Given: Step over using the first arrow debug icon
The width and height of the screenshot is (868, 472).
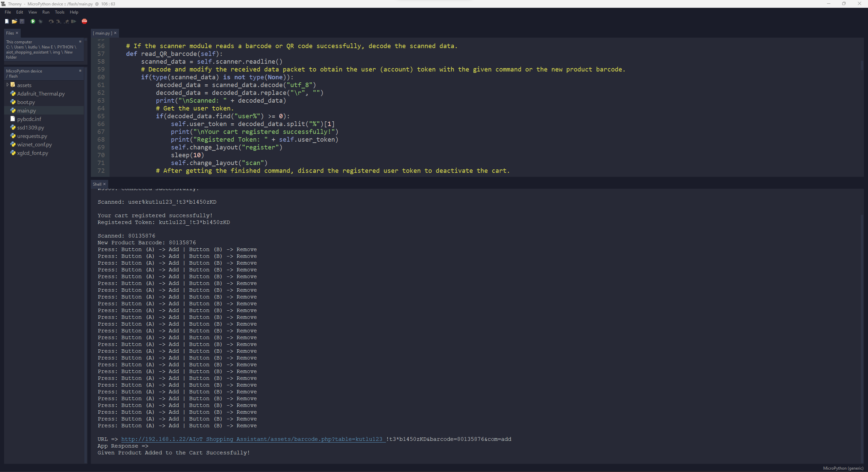Looking at the screenshot, I should (51, 21).
